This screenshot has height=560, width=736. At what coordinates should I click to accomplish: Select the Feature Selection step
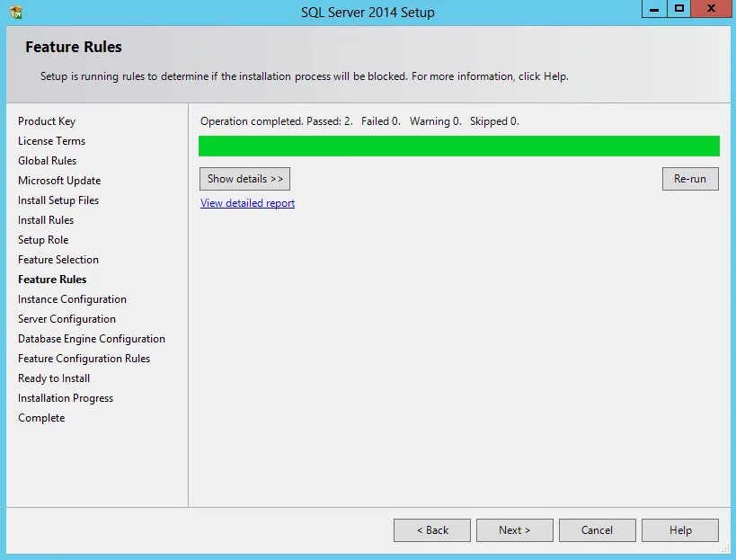(x=58, y=259)
